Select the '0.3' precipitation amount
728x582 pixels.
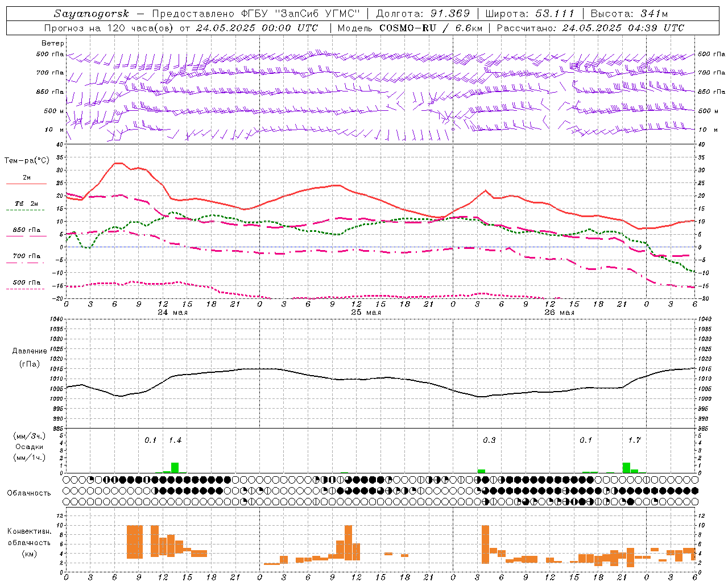tap(489, 440)
